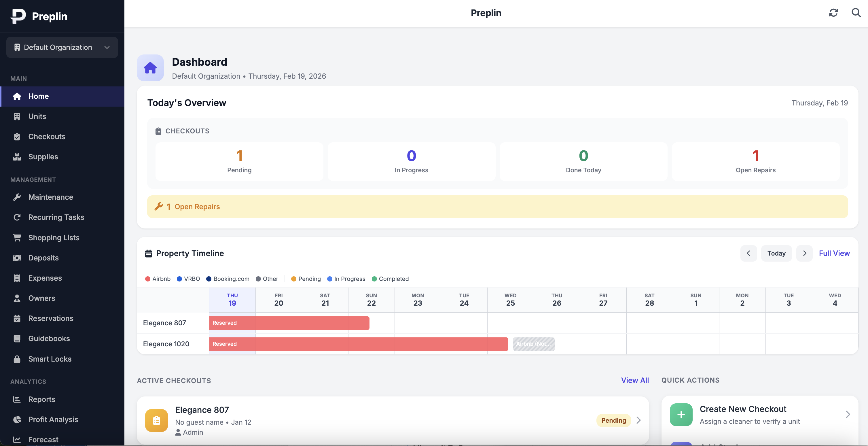The width and height of the screenshot is (868, 446).
Task: Open the Supplies page
Action: 43,156
